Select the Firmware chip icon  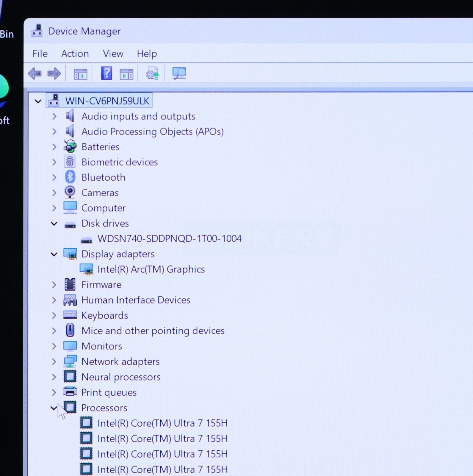pos(70,284)
